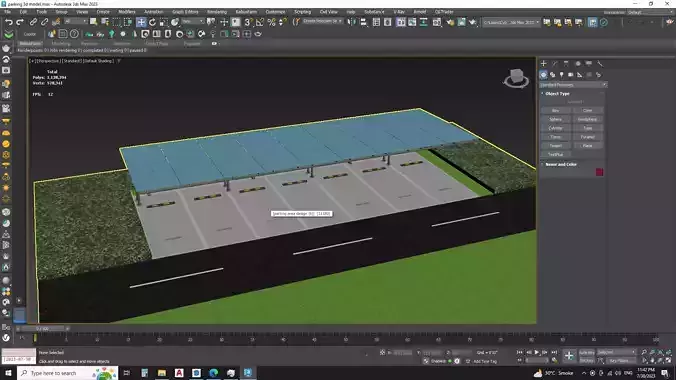Open the Key Filters Selected dropdown
The width and height of the screenshot is (676, 380).
pyautogui.click(x=617, y=352)
